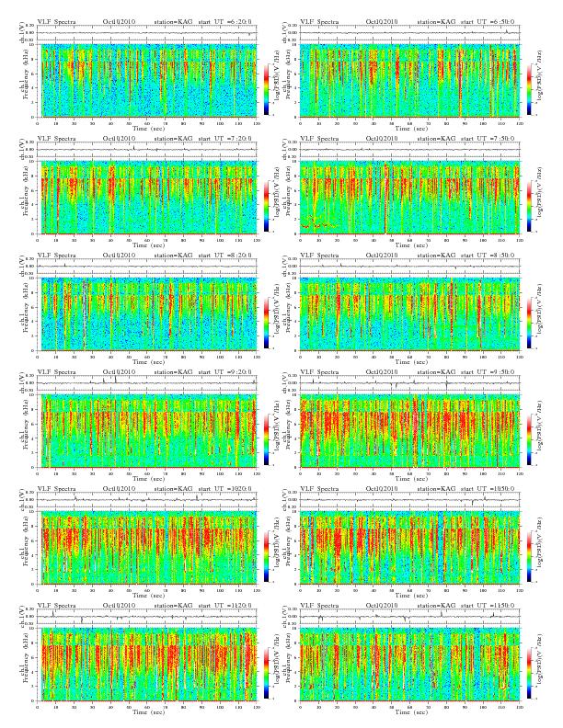Click the spectrogram starting UT 8:50:0

(409, 313)
